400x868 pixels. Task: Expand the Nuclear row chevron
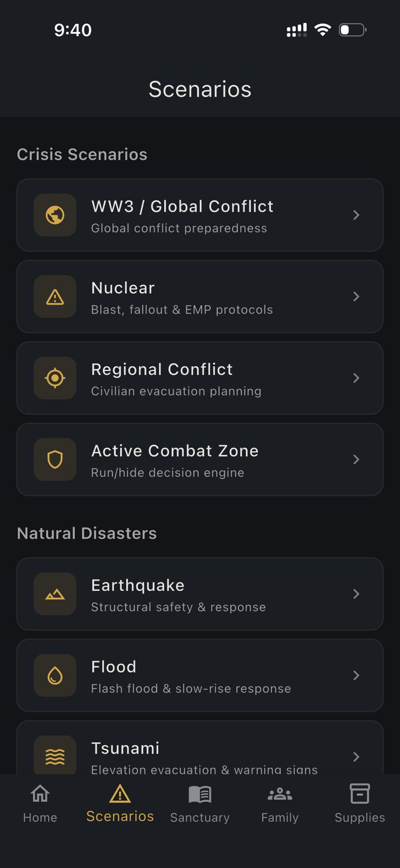[x=356, y=297]
